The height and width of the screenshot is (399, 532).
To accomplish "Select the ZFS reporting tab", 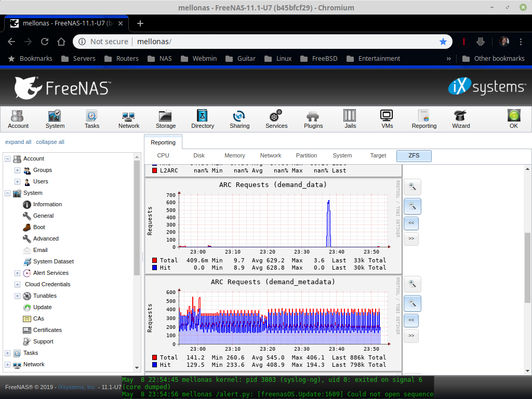I will (x=414, y=156).
